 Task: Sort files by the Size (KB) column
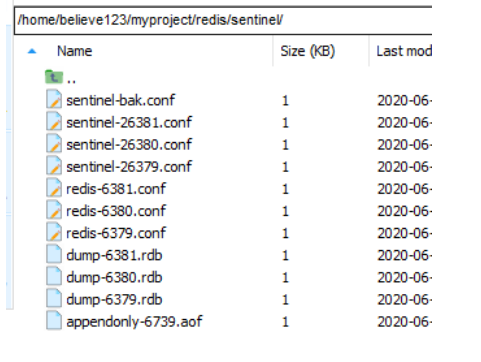click(307, 51)
